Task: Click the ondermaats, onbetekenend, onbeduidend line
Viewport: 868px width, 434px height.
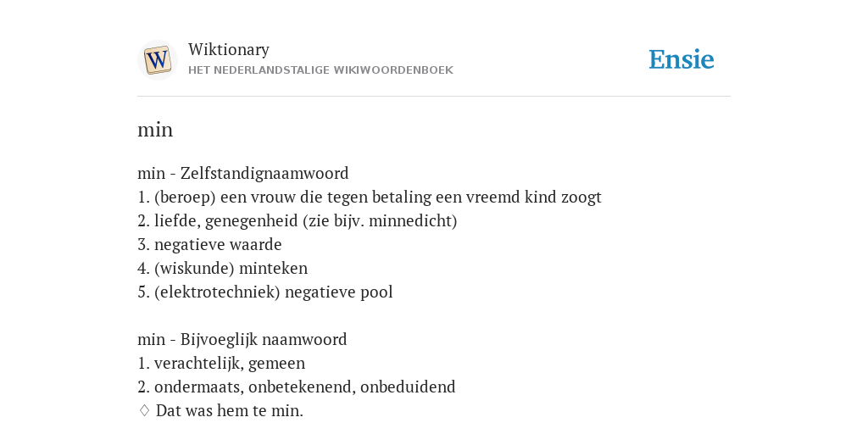Action: tap(296, 387)
